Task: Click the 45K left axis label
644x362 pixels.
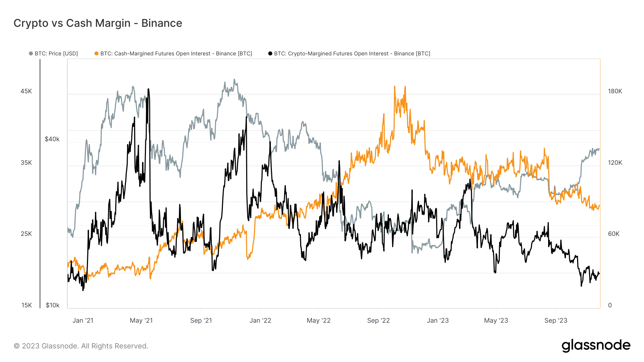Action: point(26,91)
